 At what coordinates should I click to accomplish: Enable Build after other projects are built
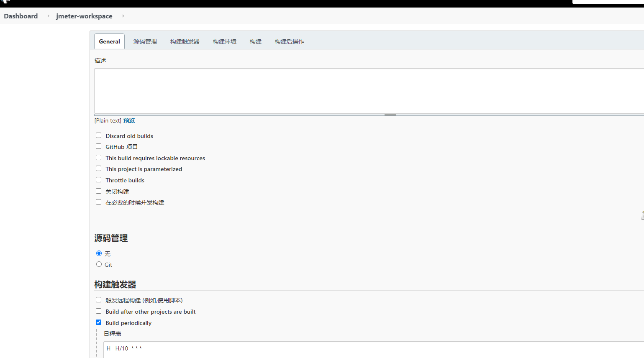pos(98,311)
